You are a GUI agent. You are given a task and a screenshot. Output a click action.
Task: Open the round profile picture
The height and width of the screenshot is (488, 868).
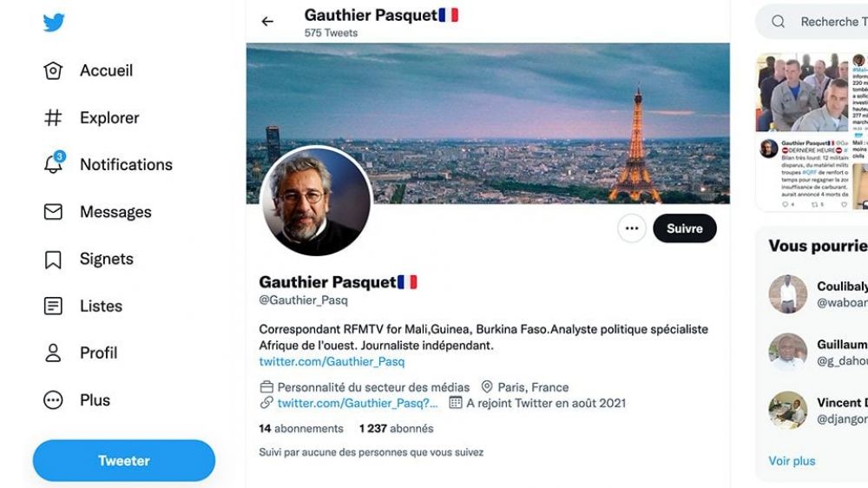coord(316,201)
